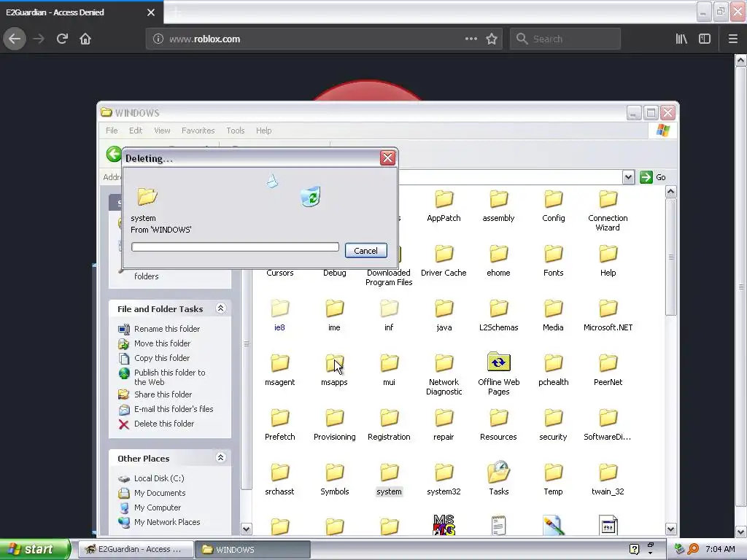This screenshot has width=747, height=560.
Task: Select the ime folder
Action: coord(334,316)
